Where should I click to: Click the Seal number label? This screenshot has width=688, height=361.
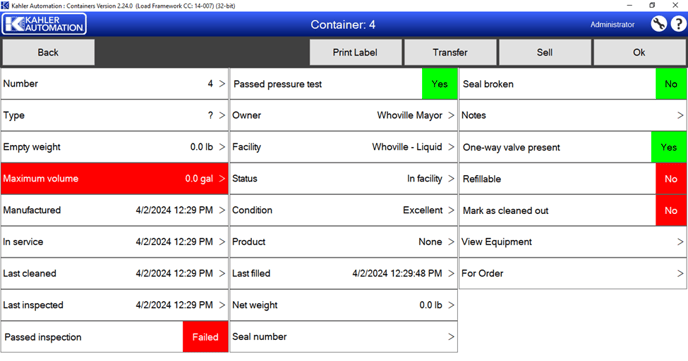pos(259,336)
